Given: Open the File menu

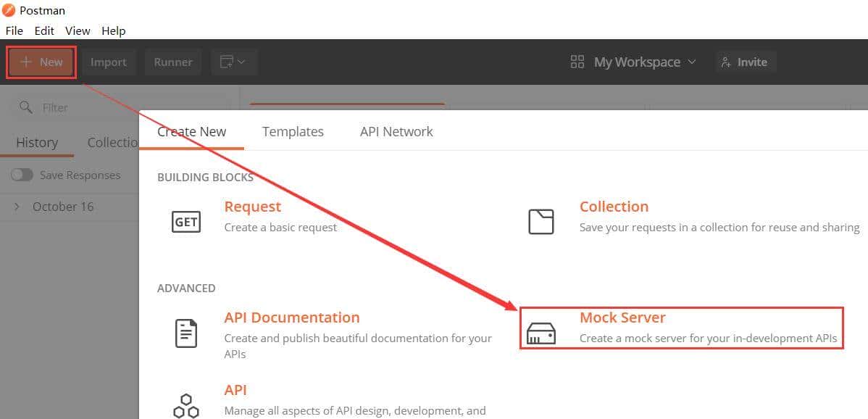Looking at the screenshot, I should [14, 31].
